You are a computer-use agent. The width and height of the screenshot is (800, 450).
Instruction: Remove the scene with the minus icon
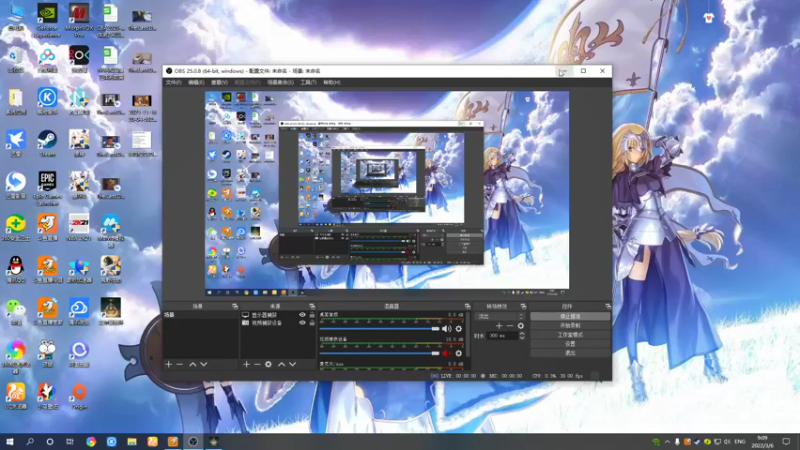click(180, 364)
